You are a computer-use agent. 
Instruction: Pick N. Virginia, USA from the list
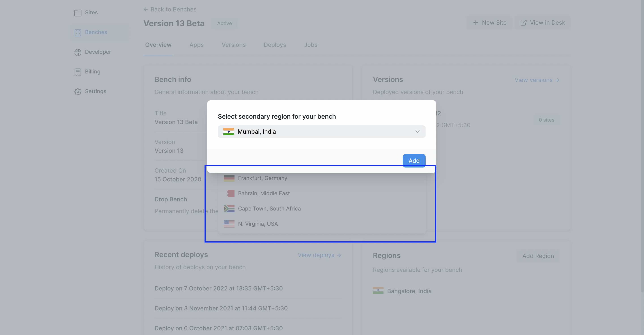pos(258,224)
